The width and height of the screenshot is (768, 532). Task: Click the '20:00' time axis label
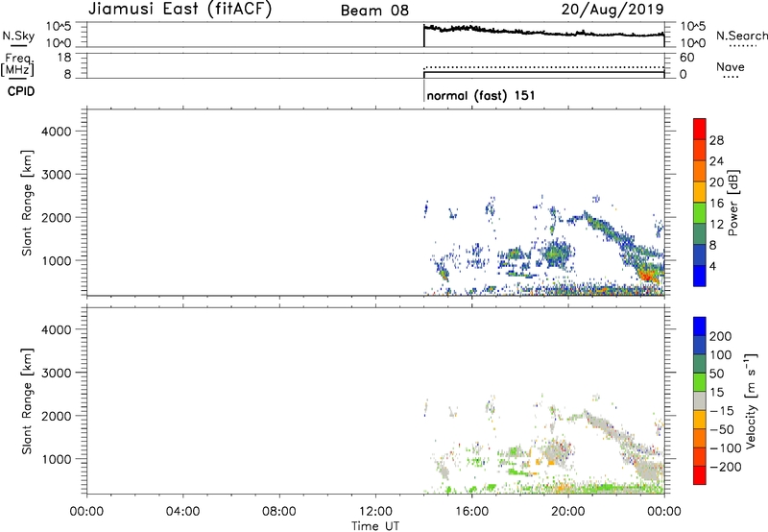(x=568, y=512)
